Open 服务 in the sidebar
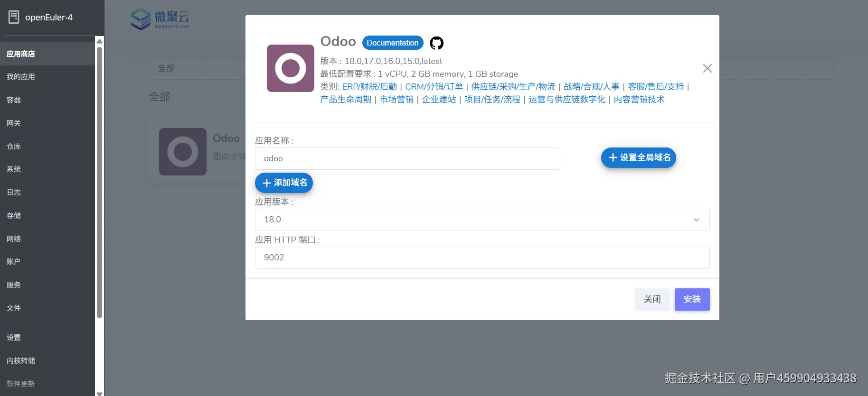Viewport: 868px width, 396px height. [47, 285]
